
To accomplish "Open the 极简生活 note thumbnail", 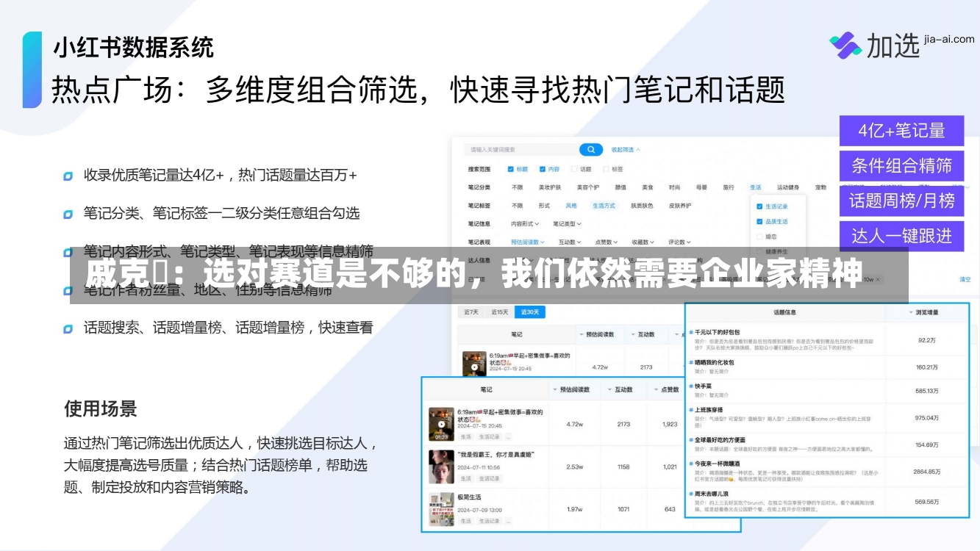I will point(441,509).
